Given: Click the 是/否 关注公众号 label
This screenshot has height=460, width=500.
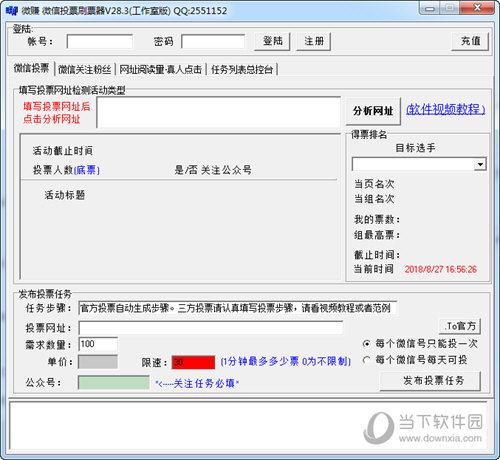Looking at the screenshot, I should tap(213, 170).
